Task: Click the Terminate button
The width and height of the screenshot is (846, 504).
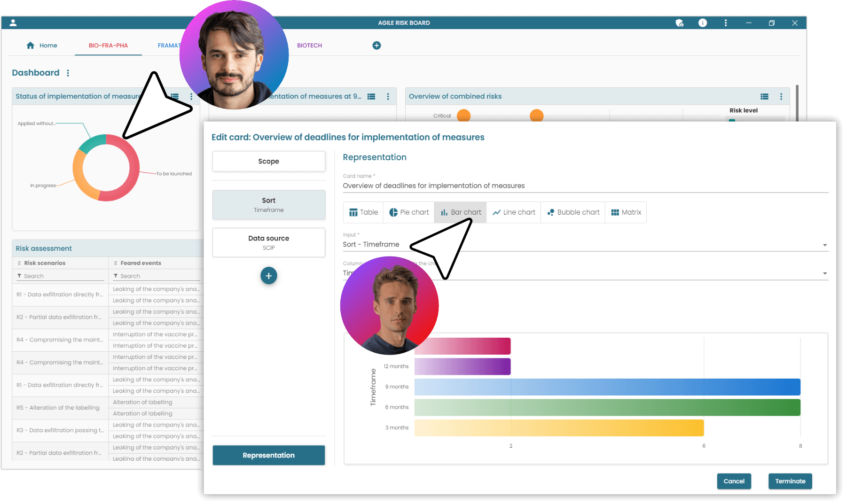Action: pyautogui.click(x=790, y=481)
